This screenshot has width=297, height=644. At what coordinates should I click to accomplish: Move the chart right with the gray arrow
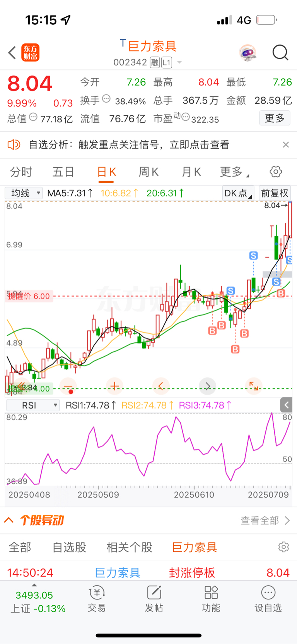(207, 386)
